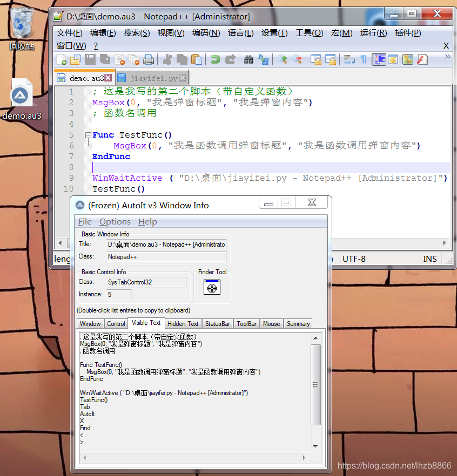Switch to the Window tab in AutoIt Info

coord(90,324)
